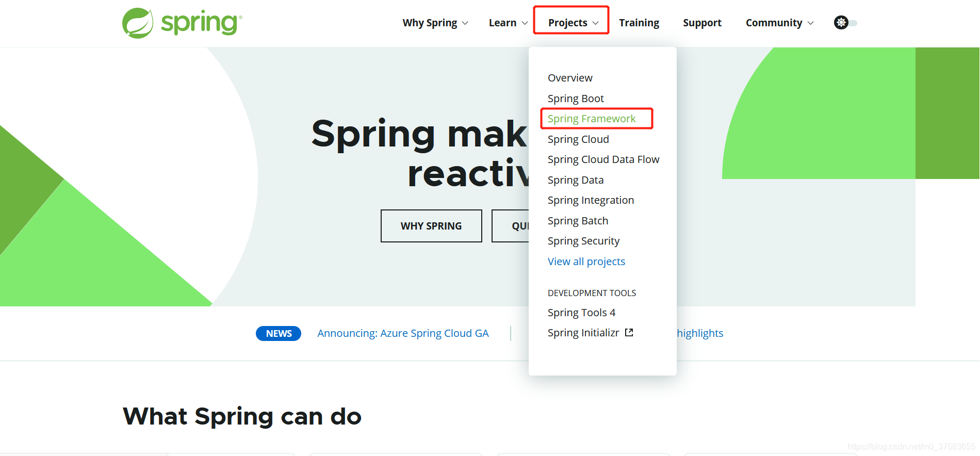
Task: Follow the View all projects link
Action: pos(586,262)
